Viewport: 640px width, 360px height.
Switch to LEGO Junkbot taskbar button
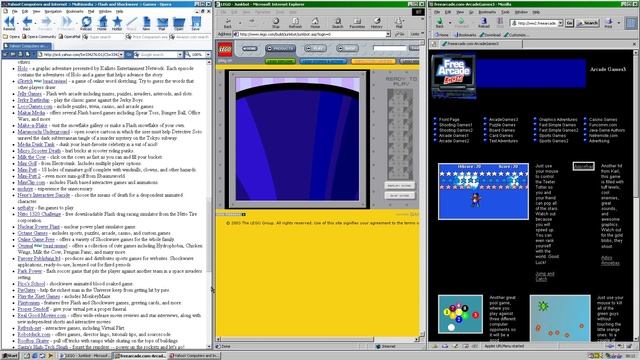click(x=84, y=356)
